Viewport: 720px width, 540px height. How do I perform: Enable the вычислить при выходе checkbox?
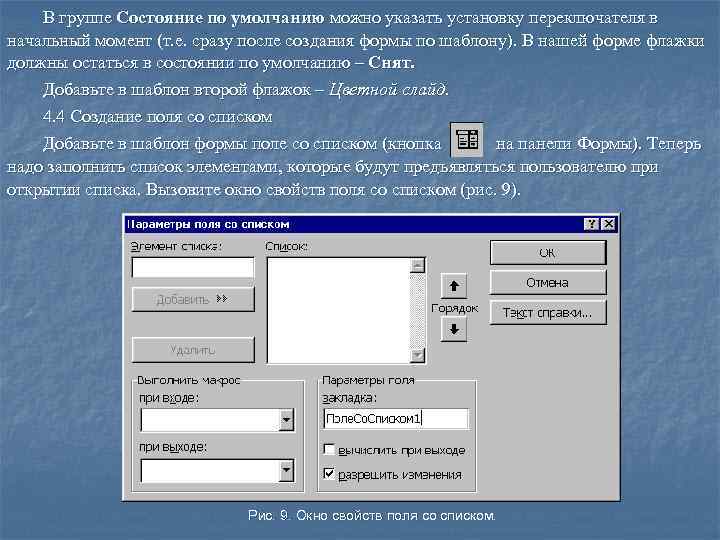point(329,449)
